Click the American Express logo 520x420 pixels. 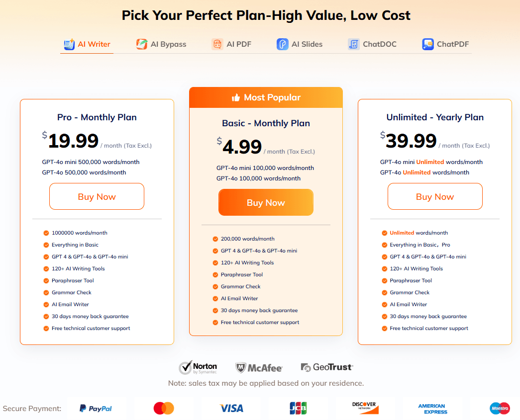[x=432, y=409]
